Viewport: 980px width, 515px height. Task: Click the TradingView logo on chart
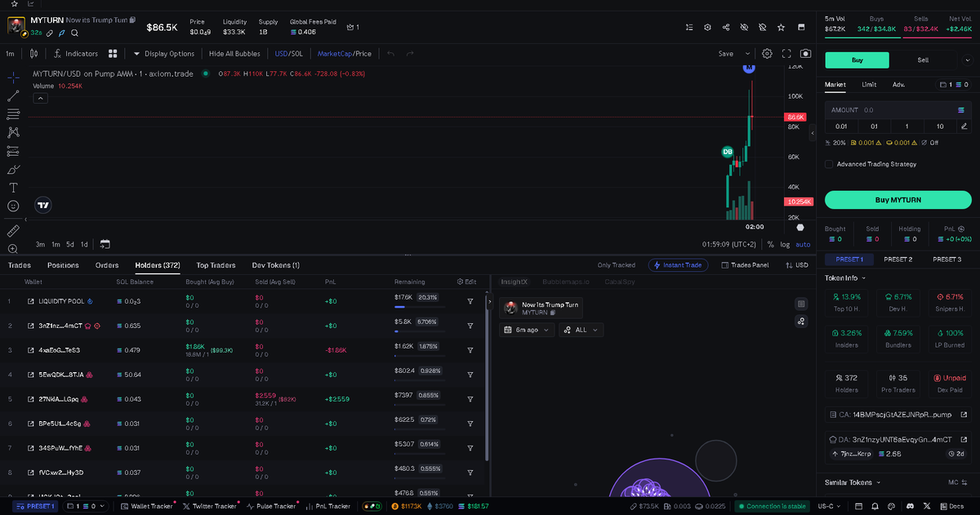pos(43,206)
